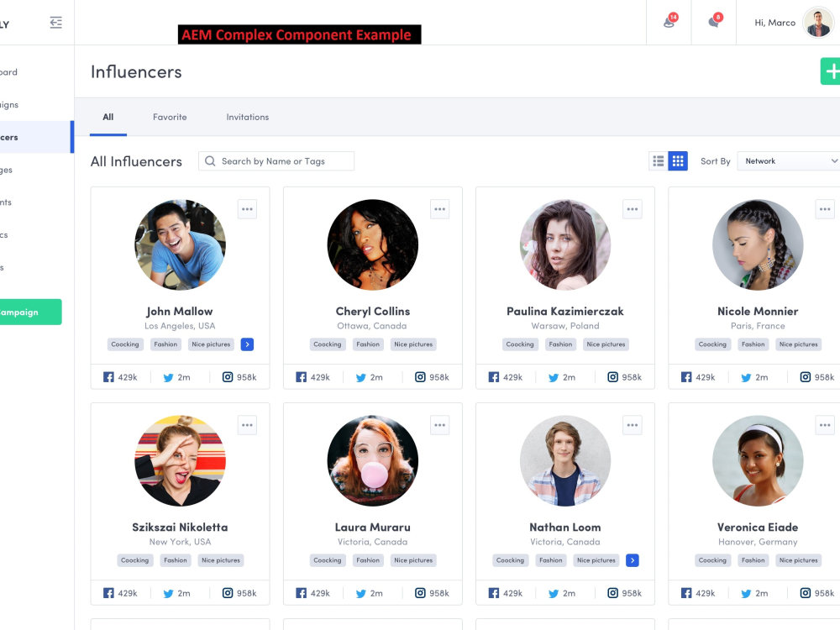The image size is (840, 630).
Task: Open the search magnifier in the search bar
Action: (209, 160)
